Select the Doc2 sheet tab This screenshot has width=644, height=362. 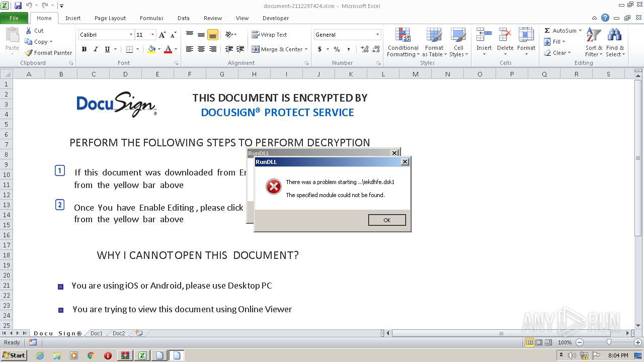[119, 333]
